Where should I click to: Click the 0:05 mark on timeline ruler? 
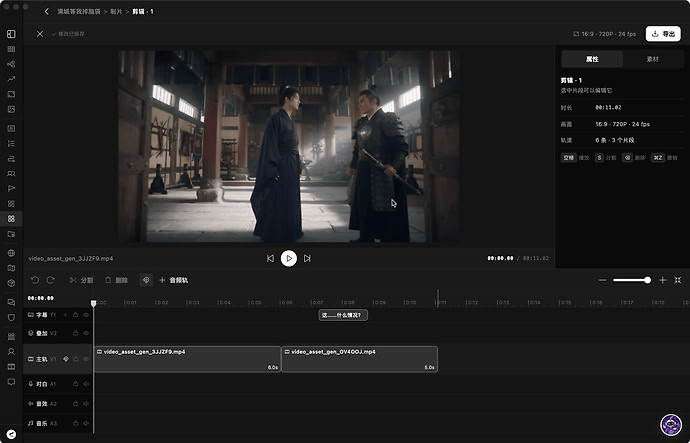pyautogui.click(x=255, y=303)
